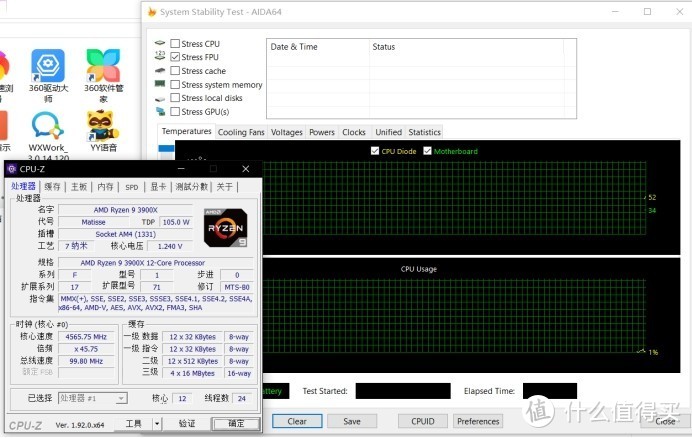Uncheck the Stress FPU checkbox
Viewport: 692px width, 438px height.
coord(175,57)
